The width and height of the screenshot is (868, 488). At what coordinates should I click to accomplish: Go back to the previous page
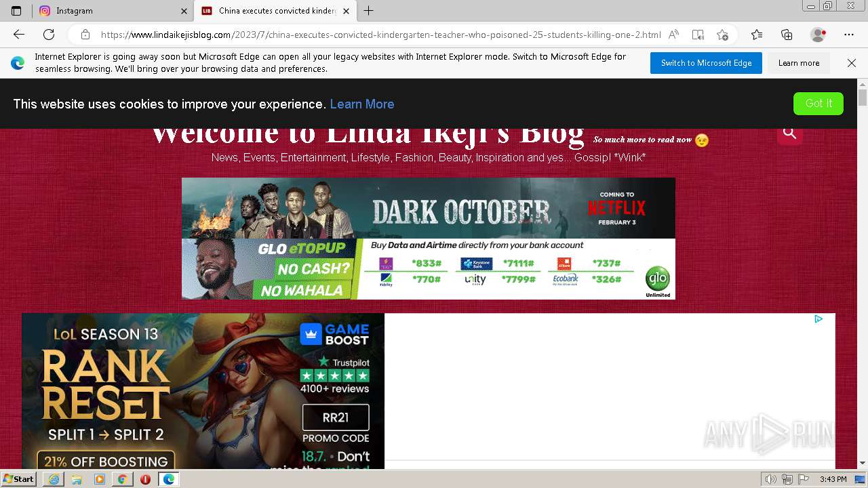click(19, 35)
